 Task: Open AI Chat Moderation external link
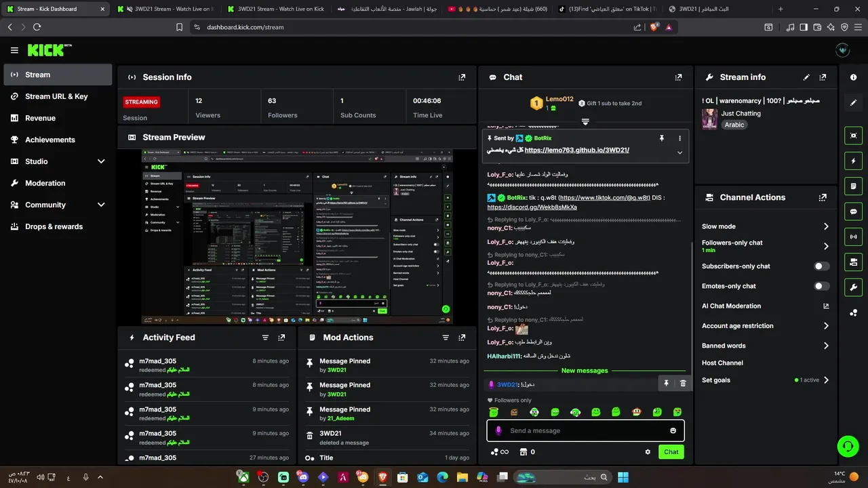[826, 306]
